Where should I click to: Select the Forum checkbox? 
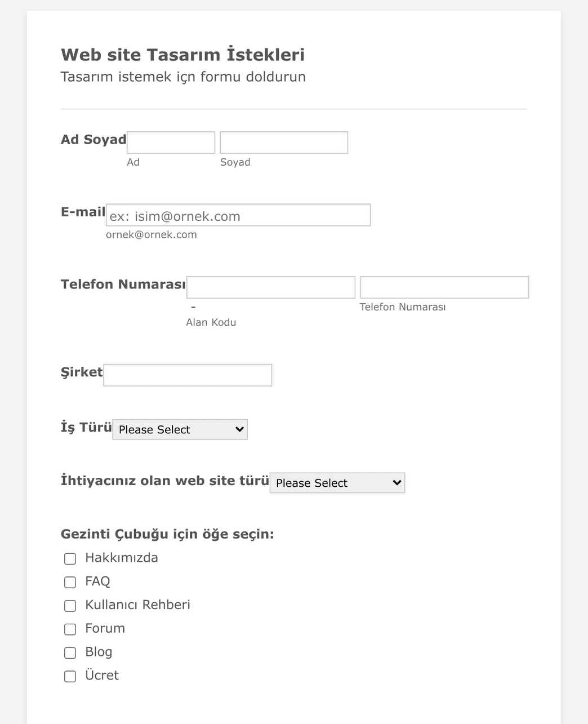(70, 629)
